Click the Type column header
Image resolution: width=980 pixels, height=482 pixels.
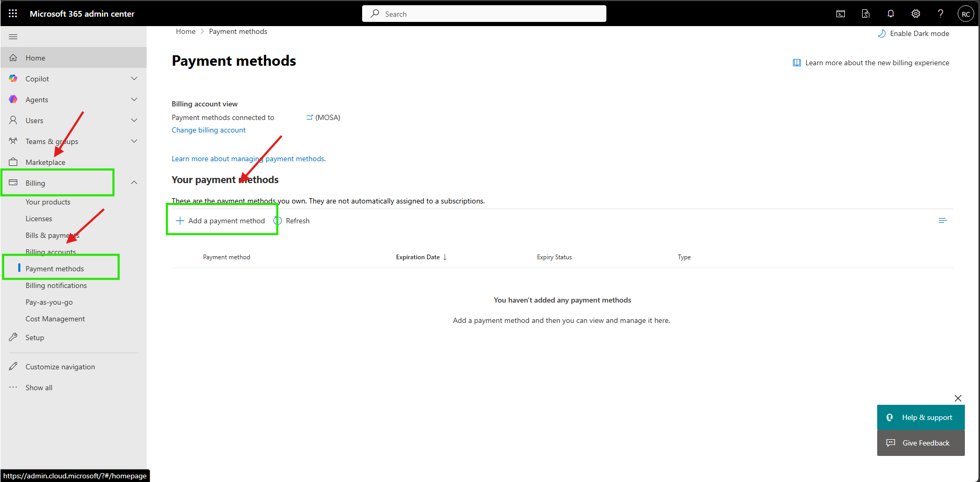(x=684, y=257)
